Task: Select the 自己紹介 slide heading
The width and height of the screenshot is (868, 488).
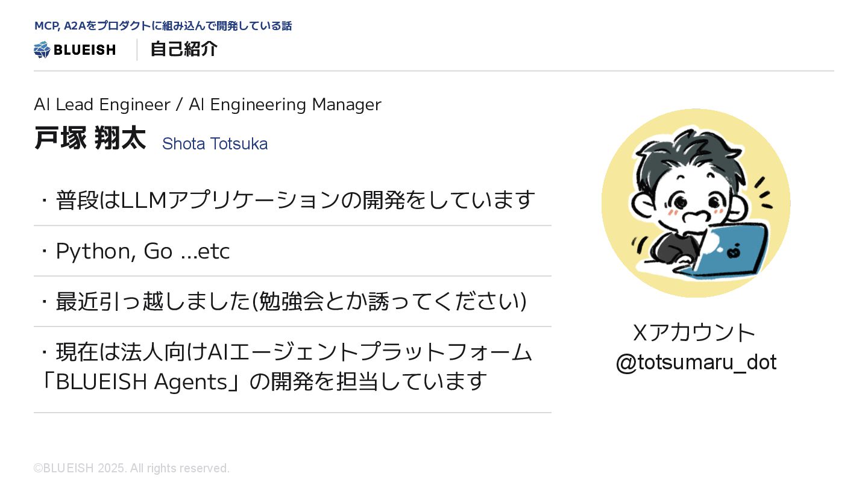Action: coord(184,49)
